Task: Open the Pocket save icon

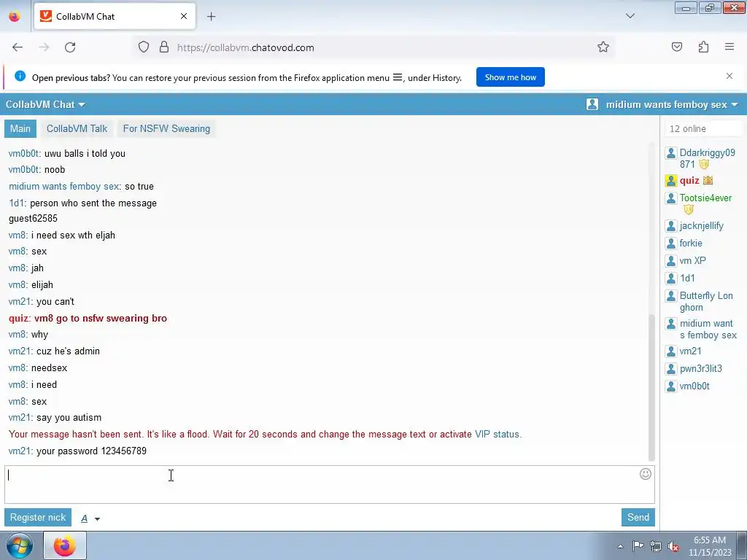Action: point(677,47)
